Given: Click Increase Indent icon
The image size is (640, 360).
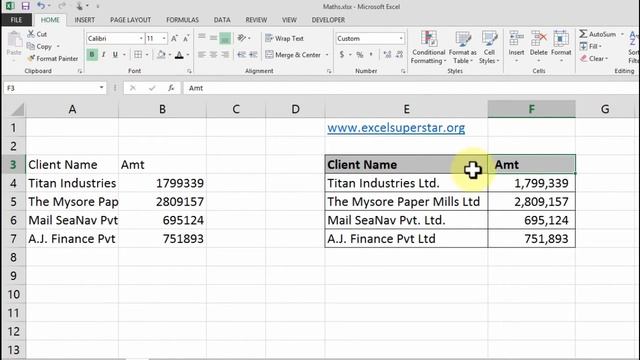Looking at the screenshot, I should click(253, 54).
